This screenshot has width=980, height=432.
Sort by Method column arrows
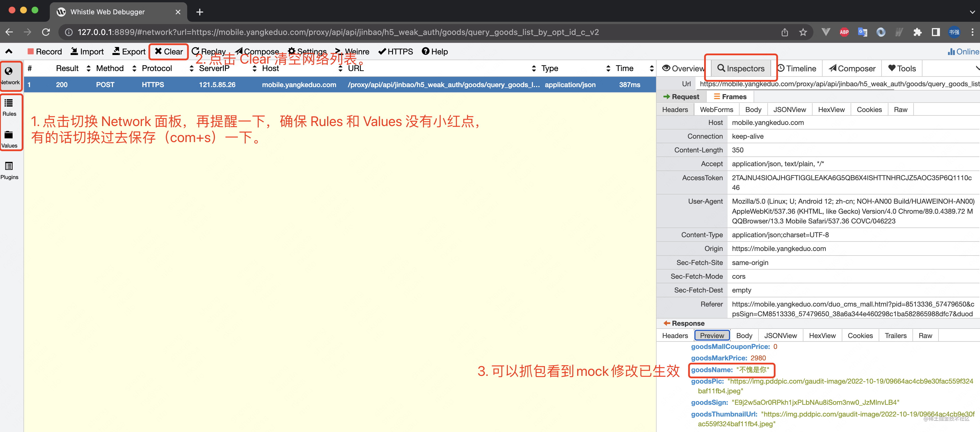pyautogui.click(x=134, y=68)
